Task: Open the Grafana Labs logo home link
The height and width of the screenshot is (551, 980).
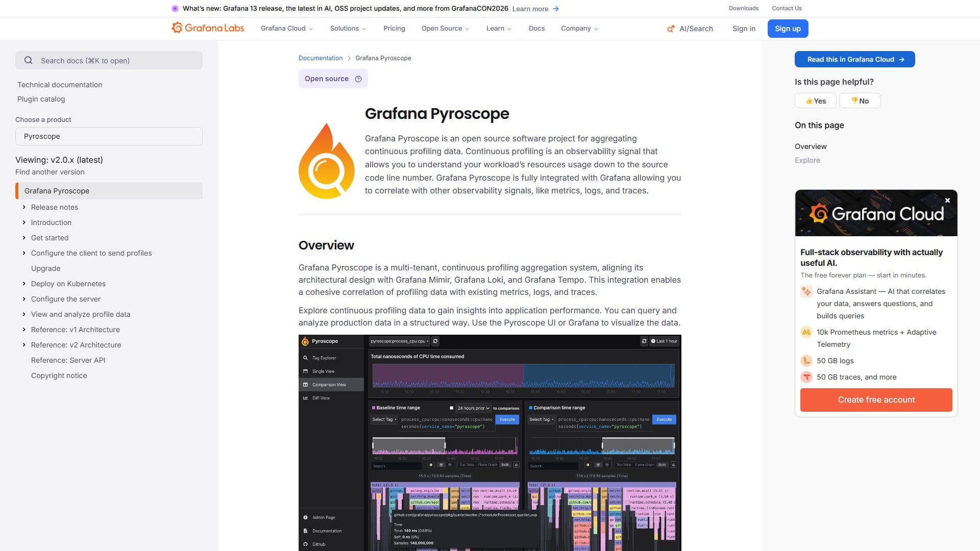Action: [208, 28]
